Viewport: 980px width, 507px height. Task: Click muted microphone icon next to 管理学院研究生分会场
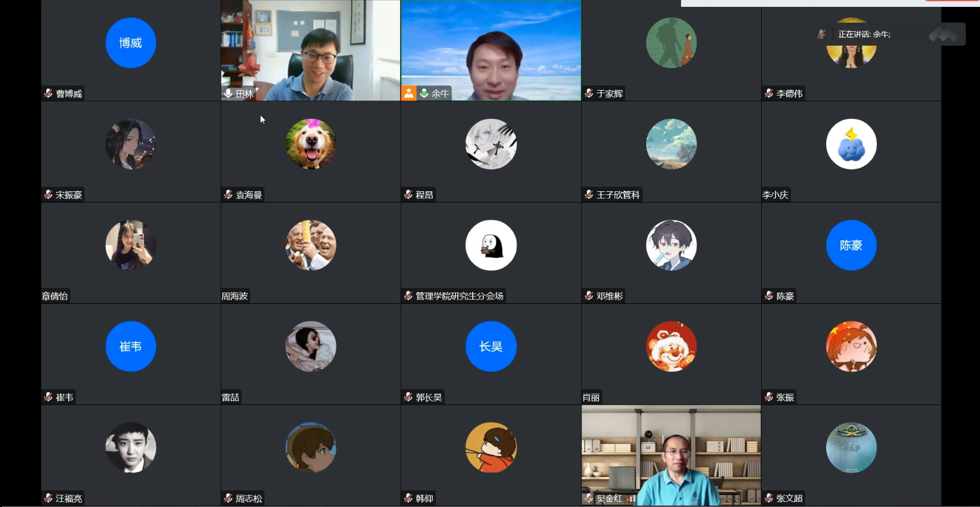pyautogui.click(x=408, y=296)
